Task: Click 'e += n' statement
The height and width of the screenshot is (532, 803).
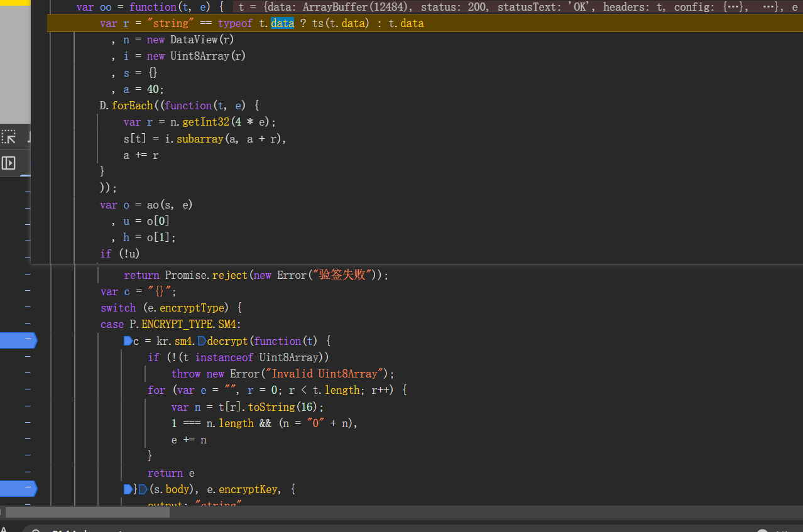Action: point(189,440)
